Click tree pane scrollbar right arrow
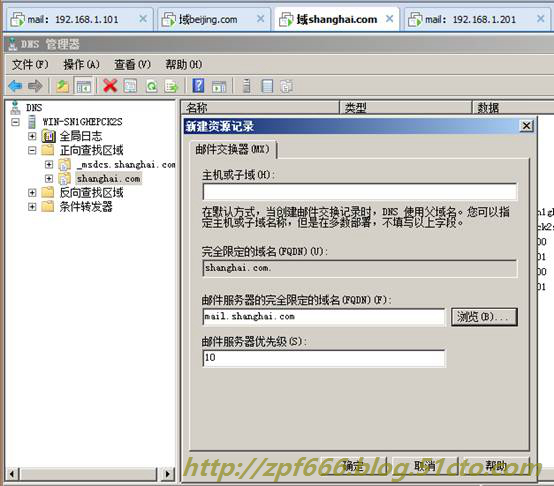Viewport: 554px width, 486px height. coord(168,474)
